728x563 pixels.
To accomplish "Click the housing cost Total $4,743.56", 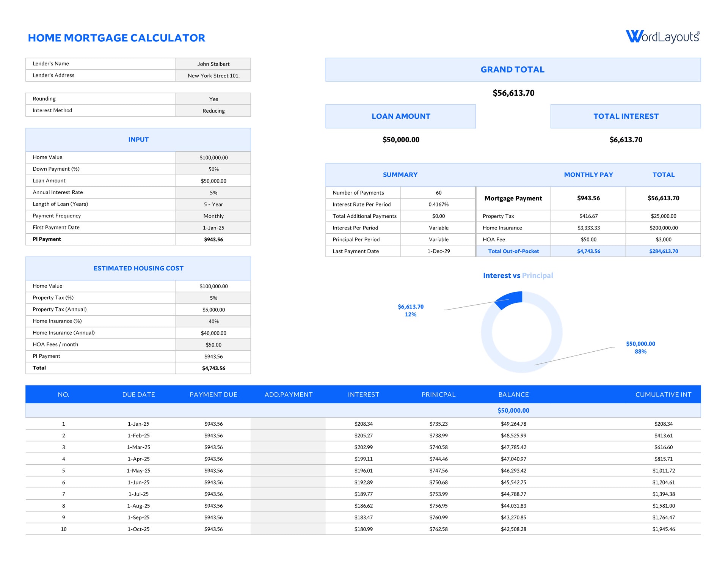I will [213, 368].
